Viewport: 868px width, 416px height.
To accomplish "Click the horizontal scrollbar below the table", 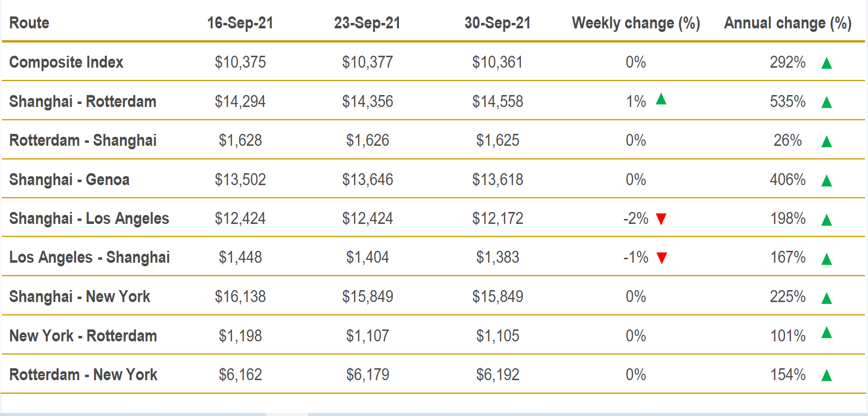I will click(x=287, y=414).
